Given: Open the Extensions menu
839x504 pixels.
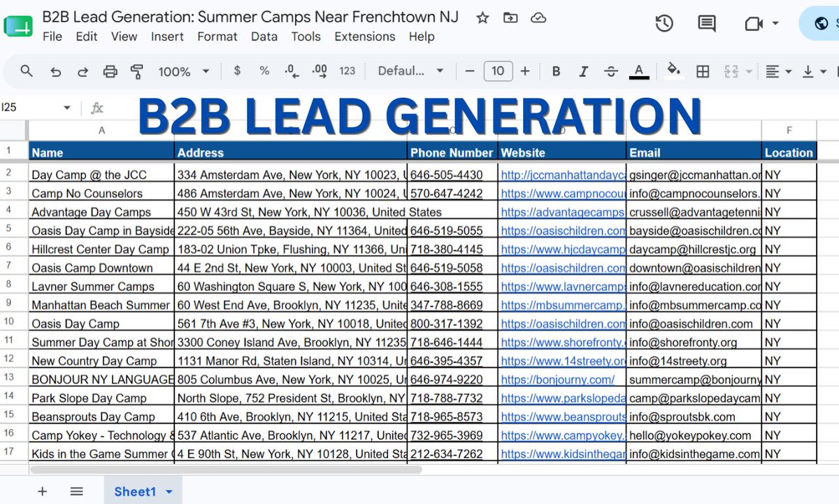Looking at the screenshot, I should coord(365,36).
